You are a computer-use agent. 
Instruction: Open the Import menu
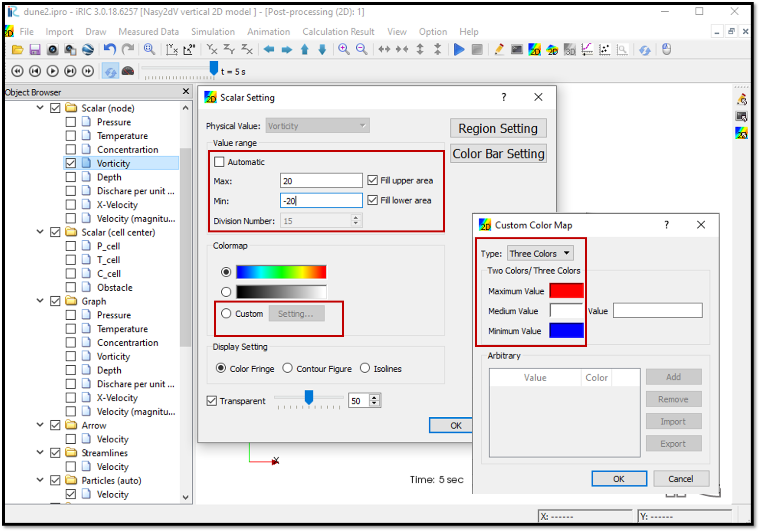[59, 31]
